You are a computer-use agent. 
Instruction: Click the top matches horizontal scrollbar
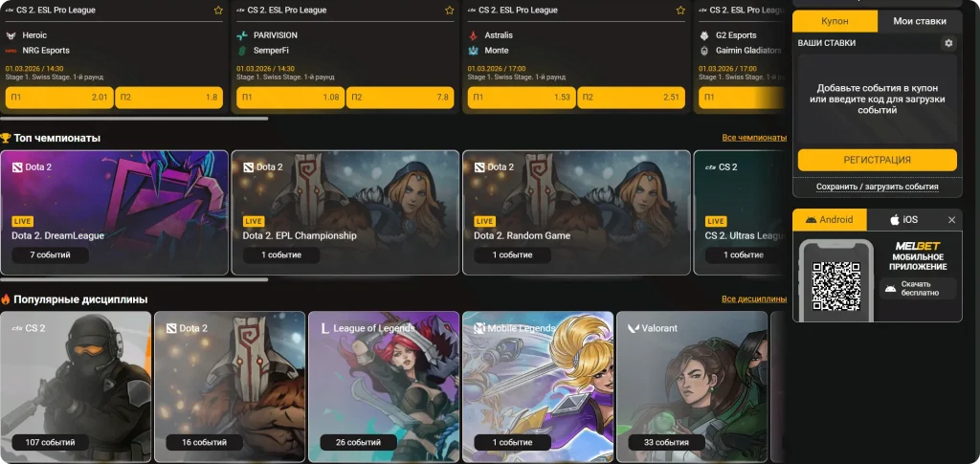134,119
